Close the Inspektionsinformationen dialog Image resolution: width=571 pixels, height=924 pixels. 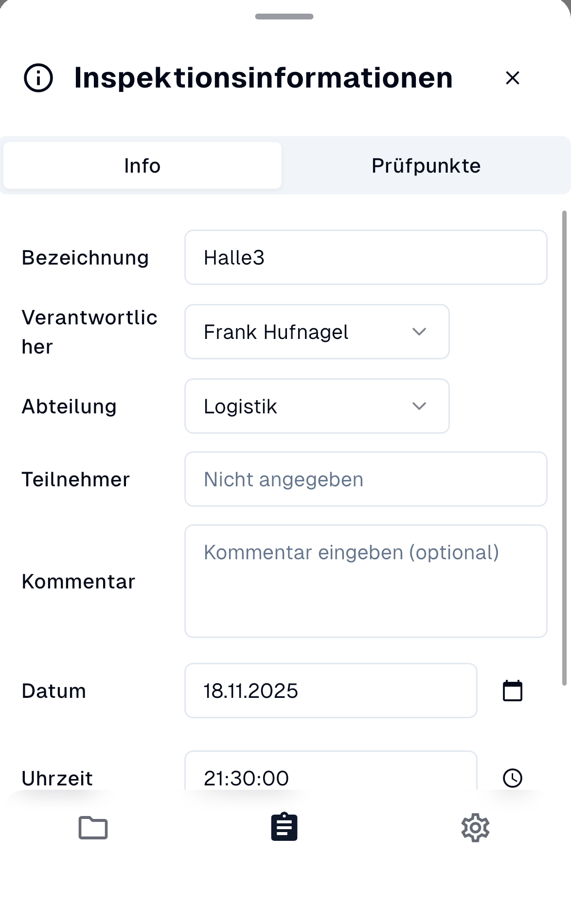[x=513, y=78]
